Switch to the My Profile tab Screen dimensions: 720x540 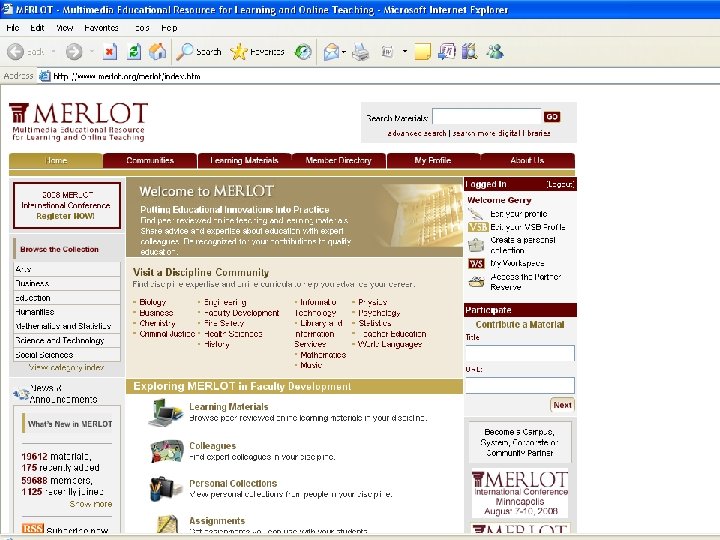pos(433,160)
